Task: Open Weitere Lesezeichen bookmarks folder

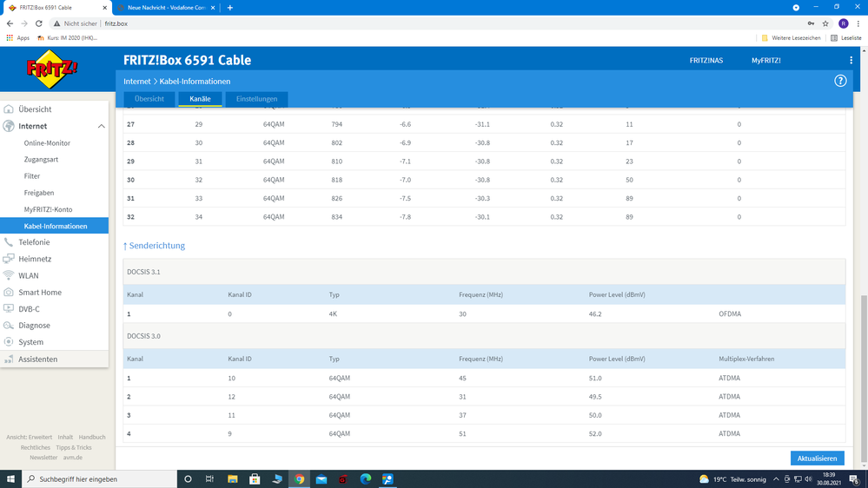Action: tap(791, 38)
